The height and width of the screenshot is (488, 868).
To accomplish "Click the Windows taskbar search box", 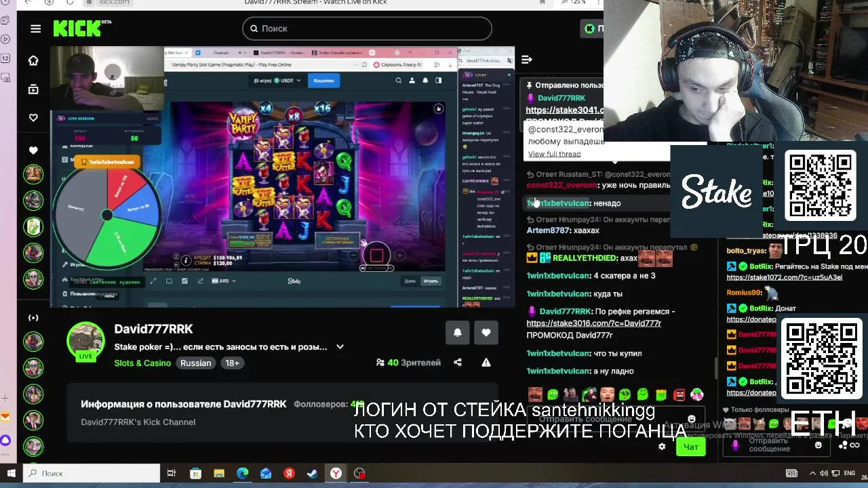I will pos(92,473).
